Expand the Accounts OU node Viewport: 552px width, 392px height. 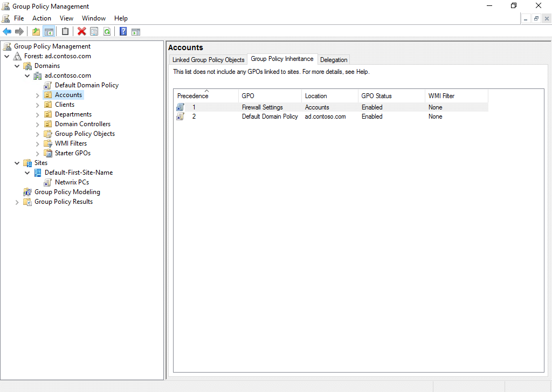pos(37,95)
